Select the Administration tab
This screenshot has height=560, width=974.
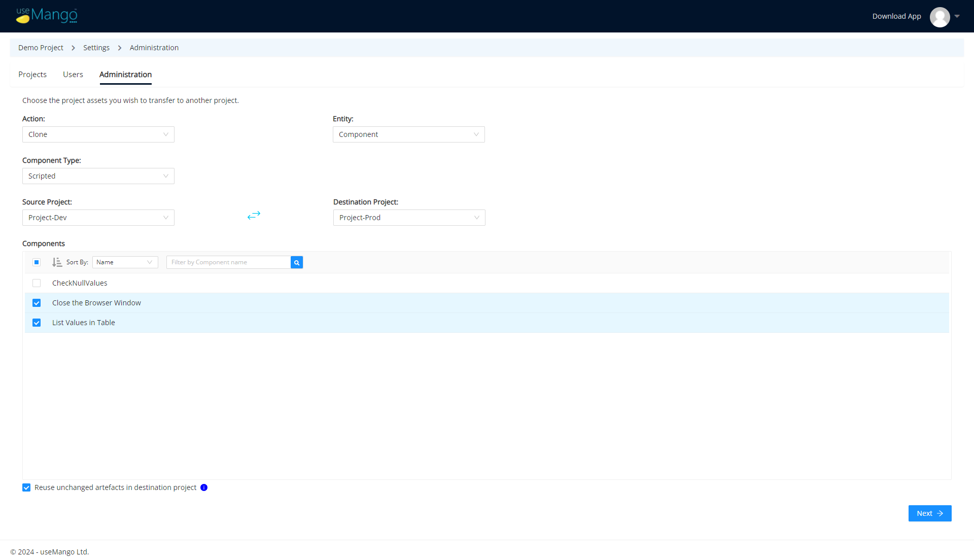[x=125, y=75]
